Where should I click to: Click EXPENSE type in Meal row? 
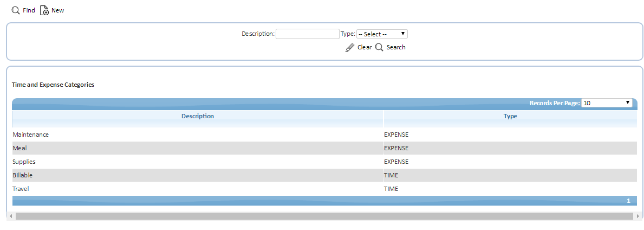(x=396, y=148)
